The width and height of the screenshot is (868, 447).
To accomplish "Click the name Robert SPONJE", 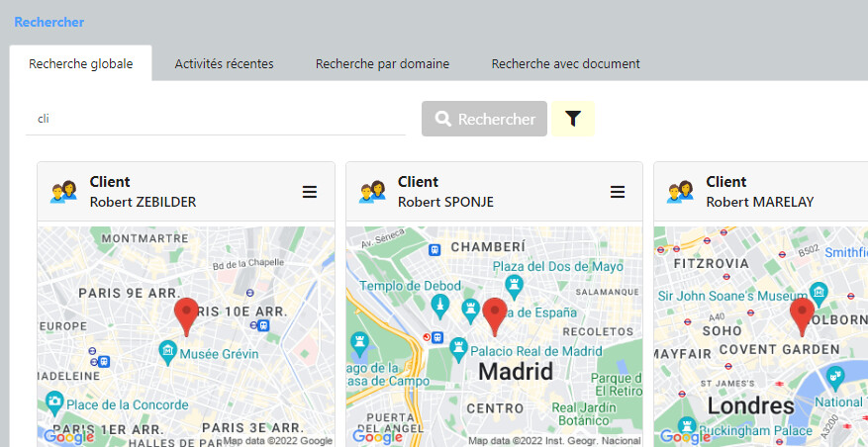I will pyautogui.click(x=445, y=203).
